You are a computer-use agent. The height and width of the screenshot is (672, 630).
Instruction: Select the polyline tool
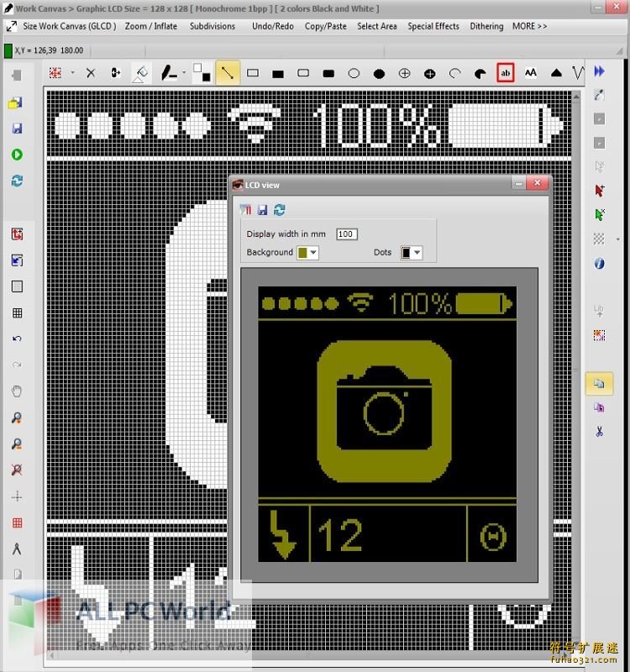click(578, 73)
